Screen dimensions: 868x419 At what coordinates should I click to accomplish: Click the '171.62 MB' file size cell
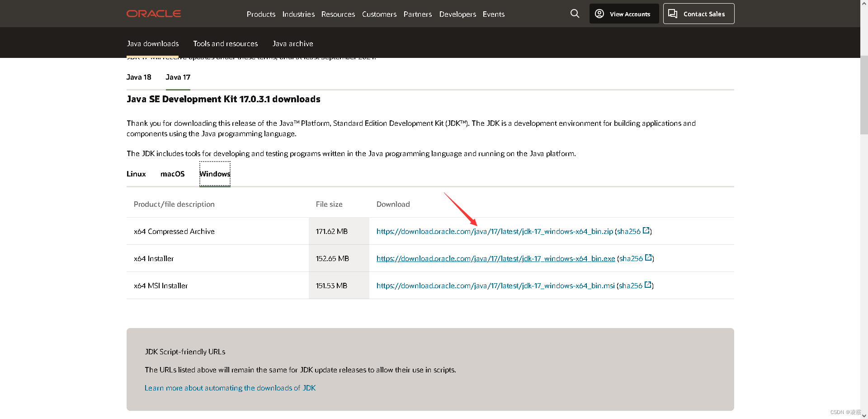coord(339,231)
